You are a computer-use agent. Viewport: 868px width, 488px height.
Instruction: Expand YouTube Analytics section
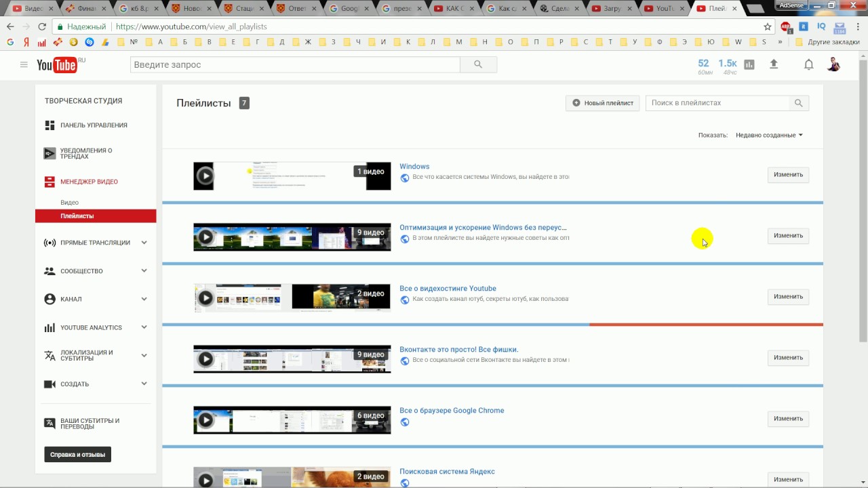(x=144, y=327)
